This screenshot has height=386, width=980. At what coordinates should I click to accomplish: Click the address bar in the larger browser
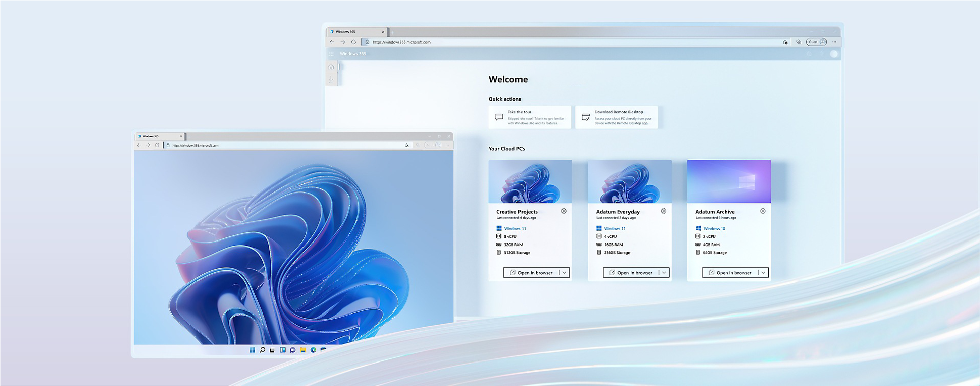tap(556, 42)
